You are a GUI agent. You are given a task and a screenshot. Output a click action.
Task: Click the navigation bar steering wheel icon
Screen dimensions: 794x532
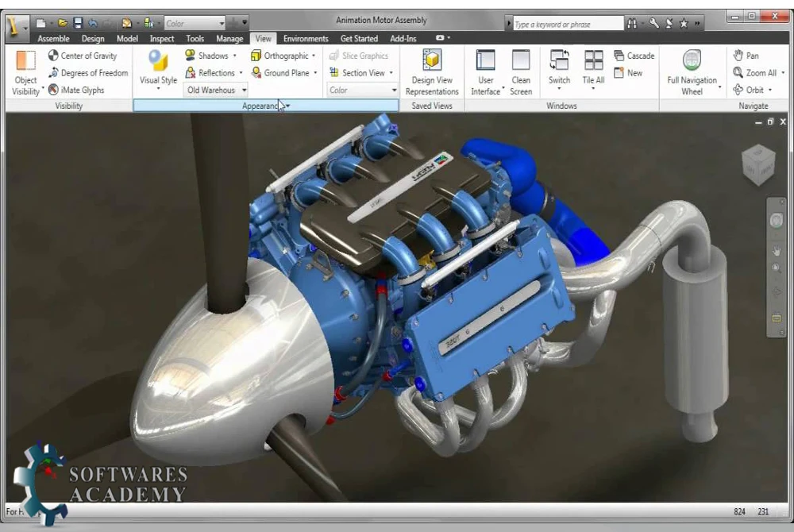(x=777, y=220)
